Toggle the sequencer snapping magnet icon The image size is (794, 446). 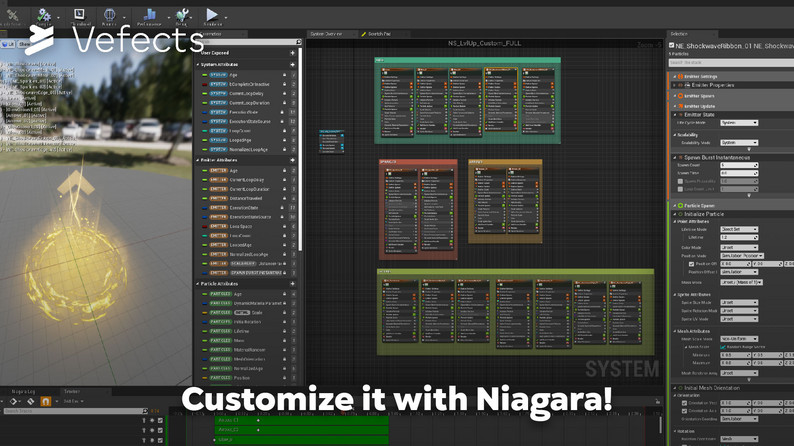point(45,401)
